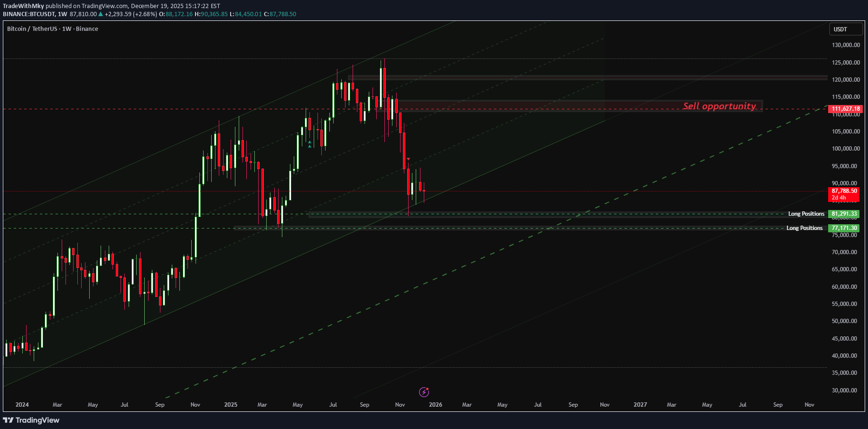Click the green up-triangle in the change value readout
This screenshot has width=868, height=429.
(x=100, y=14)
